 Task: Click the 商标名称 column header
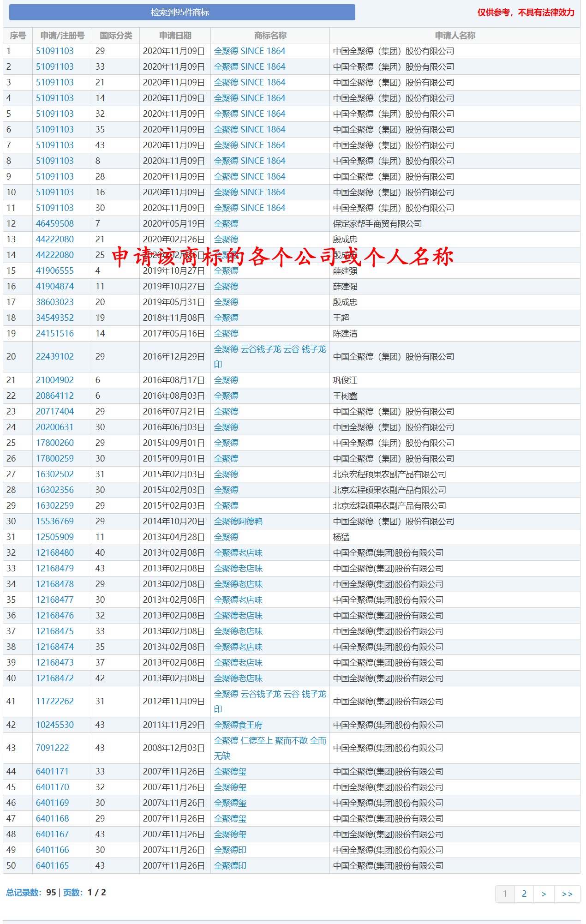pyautogui.click(x=270, y=36)
